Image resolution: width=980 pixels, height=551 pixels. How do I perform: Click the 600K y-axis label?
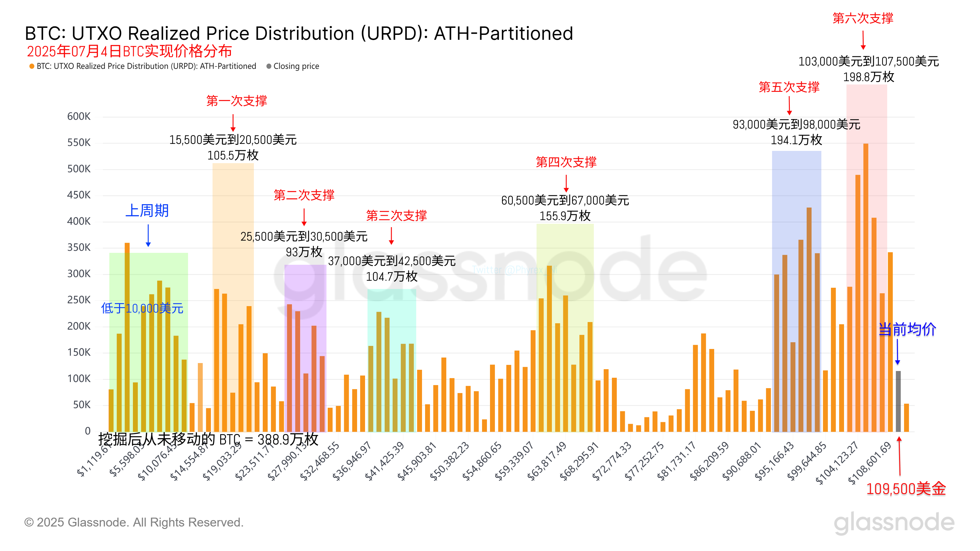[x=79, y=116]
